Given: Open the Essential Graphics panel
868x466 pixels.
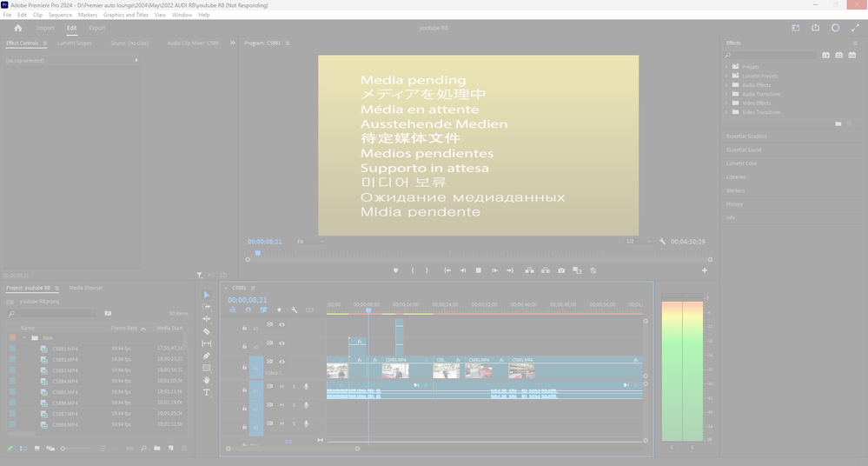Looking at the screenshot, I should pos(746,136).
